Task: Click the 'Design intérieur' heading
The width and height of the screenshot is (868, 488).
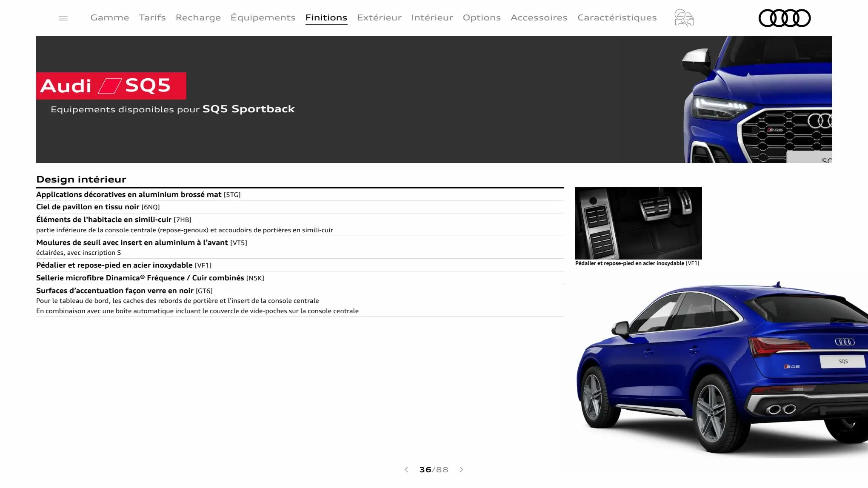Action: coord(81,179)
